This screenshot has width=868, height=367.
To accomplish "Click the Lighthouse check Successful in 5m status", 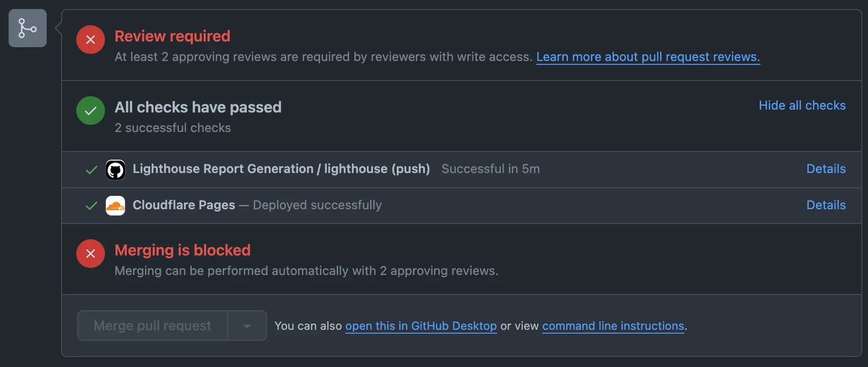I will coord(490,169).
